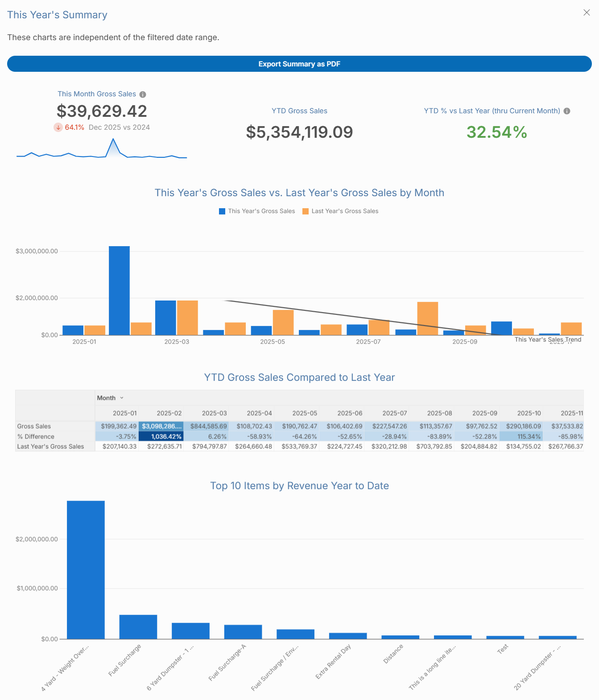The width and height of the screenshot is (599, 700).
Task: Close the This Year's Summary dialog
Action: click(x=587, y=12)
